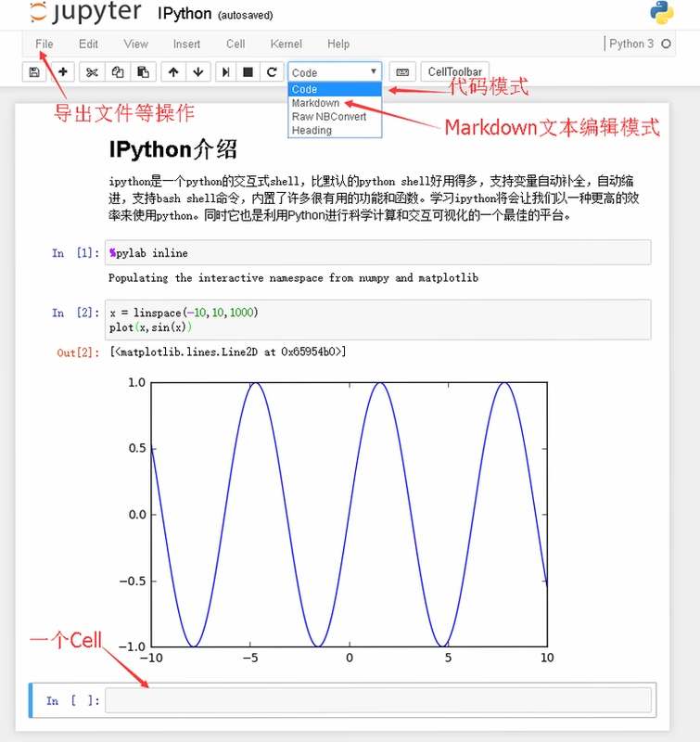Click the Populating the interactive namespace output

pyautogui.click(x=293, y=277)
